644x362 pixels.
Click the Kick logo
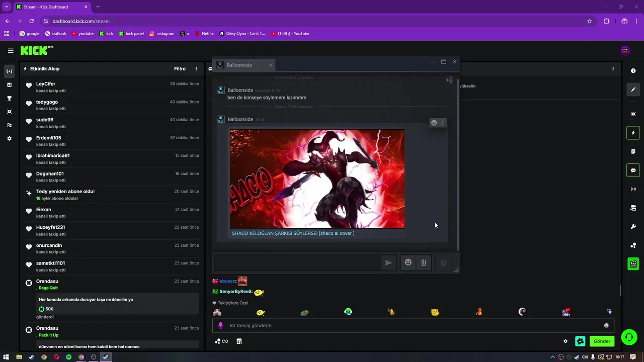coord(36,50)
